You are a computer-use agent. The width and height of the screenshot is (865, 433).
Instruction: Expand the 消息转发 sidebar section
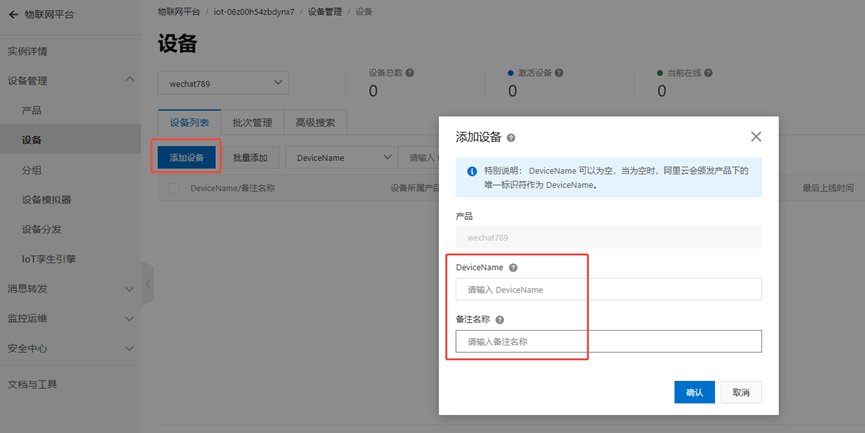(x=129, y=289)
